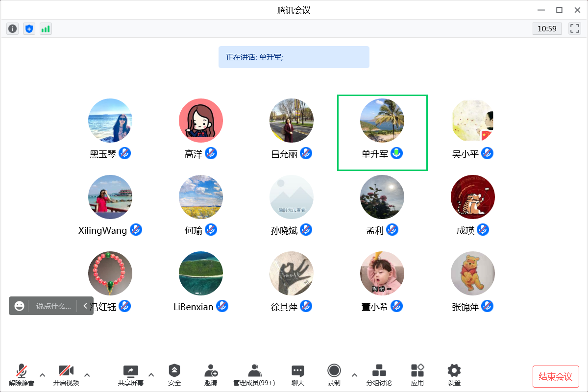Screen dimensions: 588x392
Task: Start recording with 录制 button
Action: pyautogui.click(x=334, y=375)
